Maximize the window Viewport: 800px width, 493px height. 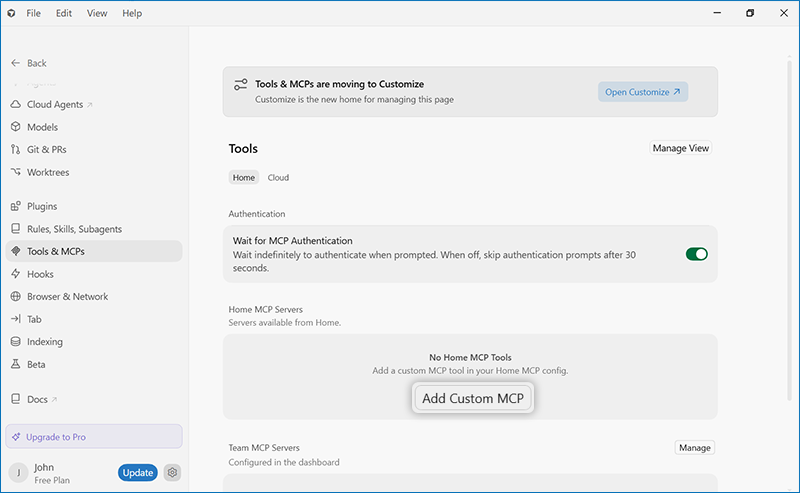(750, 13)
